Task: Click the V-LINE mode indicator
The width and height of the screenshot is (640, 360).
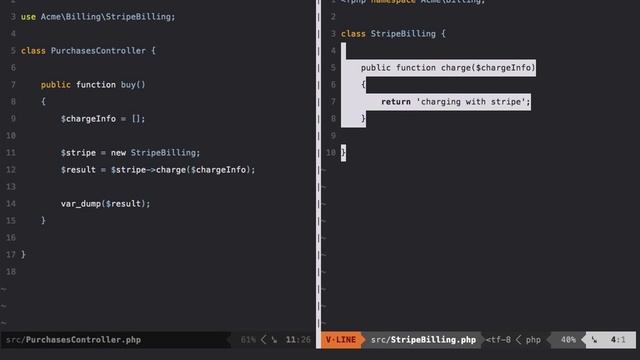Action: pyautogui.click(x=340, y=340)
